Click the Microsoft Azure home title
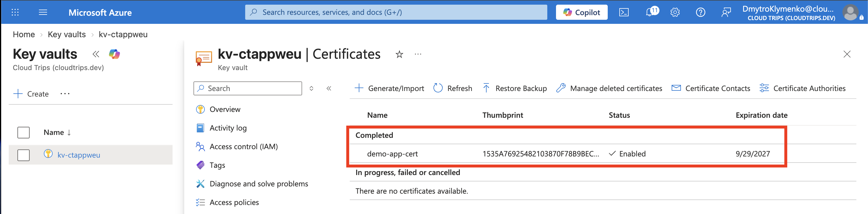This screenshot has height=214, width=868. pos(100,13)
